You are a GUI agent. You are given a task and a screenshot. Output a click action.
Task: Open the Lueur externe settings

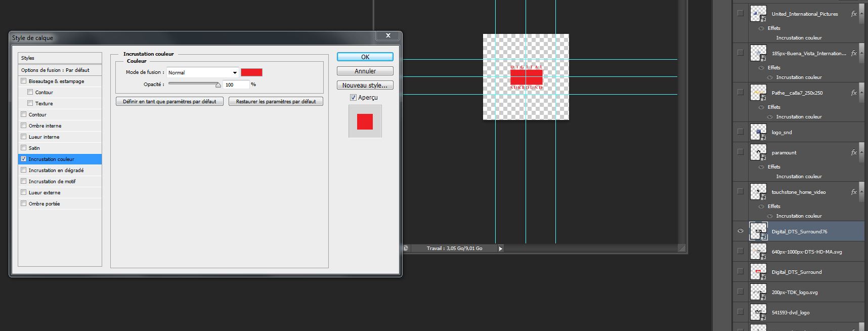(x=45, y=192)
